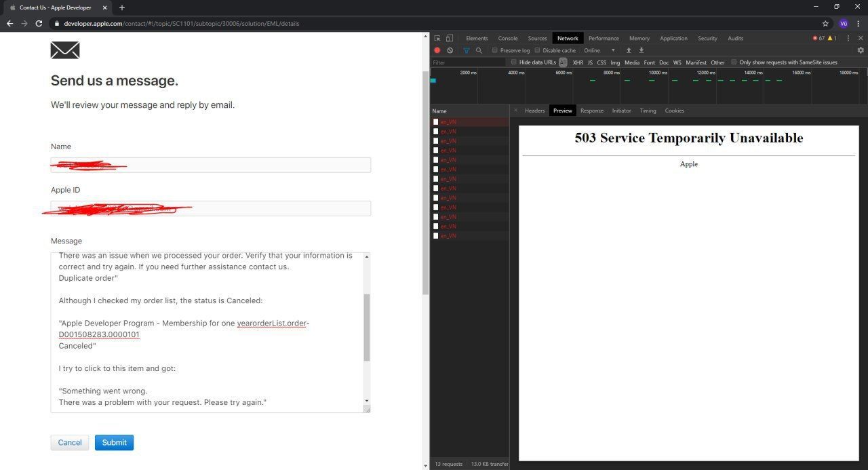Image resolution: width=868 pixels, height=470 pixels.
Task: Close the DevTools panel
Action: [861, 38]
